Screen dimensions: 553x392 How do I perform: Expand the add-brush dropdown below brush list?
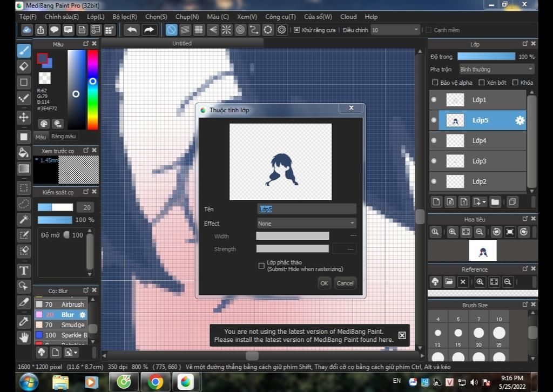pyautogui.click(x=76, y=352)
